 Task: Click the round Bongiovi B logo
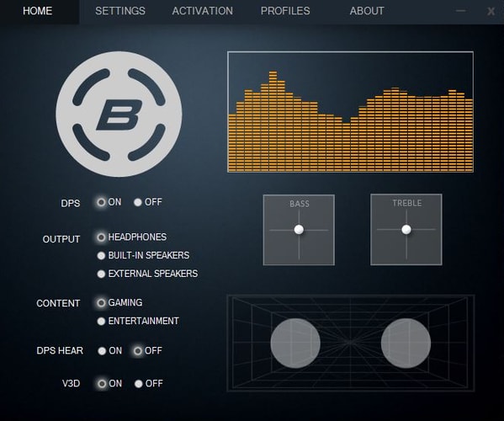(119, 115)
